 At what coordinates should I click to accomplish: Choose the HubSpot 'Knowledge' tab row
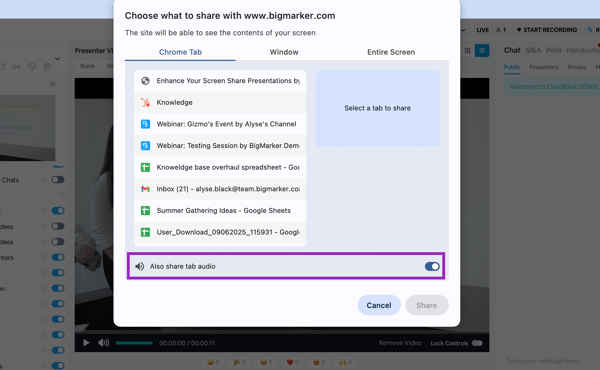pyautogui.click(x=220, y=102)
